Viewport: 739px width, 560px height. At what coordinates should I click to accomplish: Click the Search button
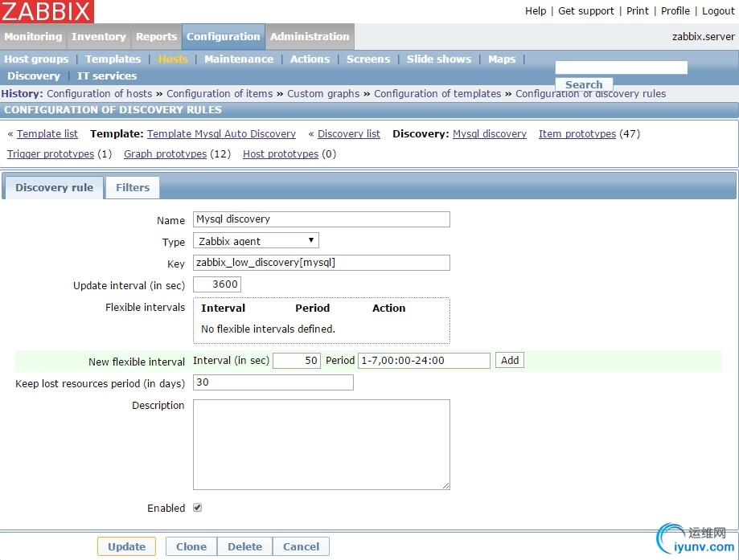click(x=584, y=84)
